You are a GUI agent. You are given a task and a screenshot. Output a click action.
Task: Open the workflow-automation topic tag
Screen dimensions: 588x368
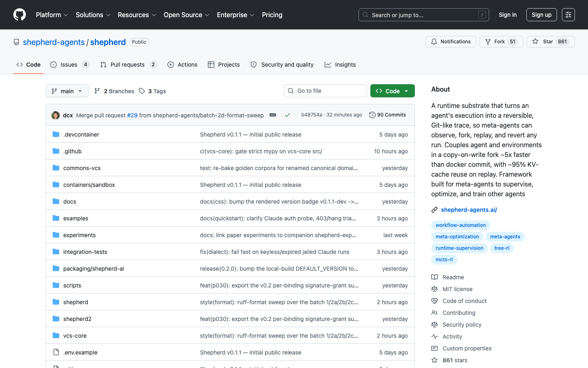[x=461, y=225]
